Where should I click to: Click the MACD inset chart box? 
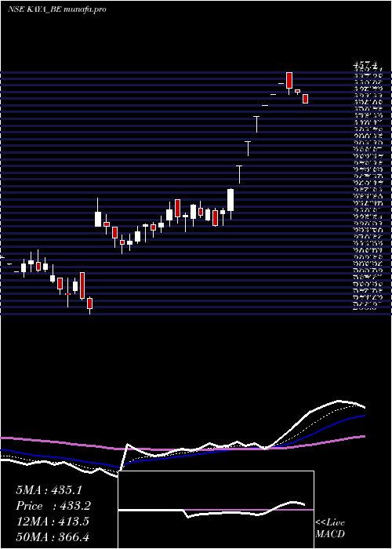pyautogui.click(x=216, y=510)
